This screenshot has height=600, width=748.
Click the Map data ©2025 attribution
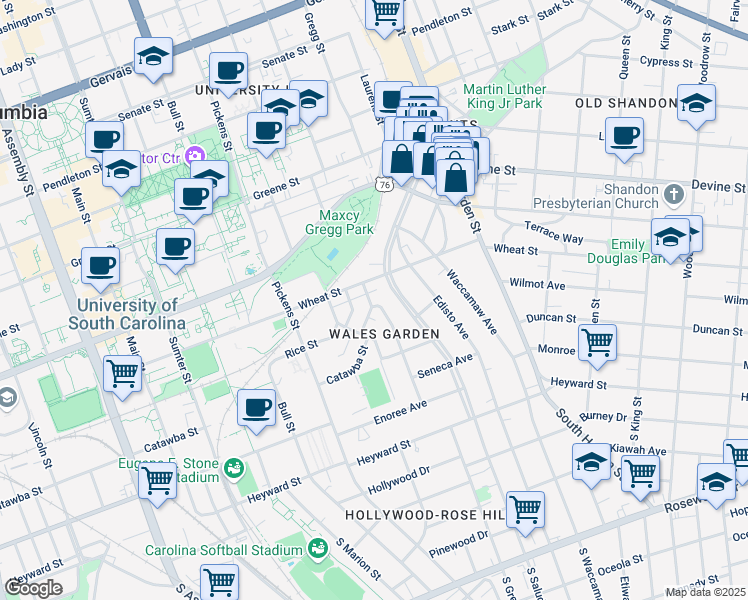(x=705, y=593)
